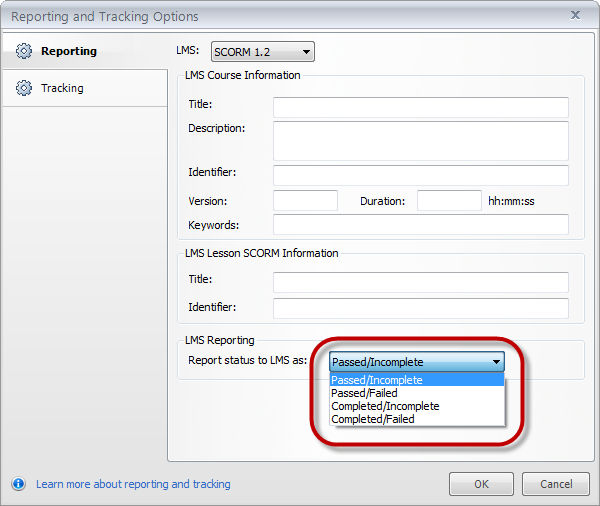Click the Cancel button
The width and height of the screenshot is (600, 506).
pyautogui.click(x=556, y=484)
